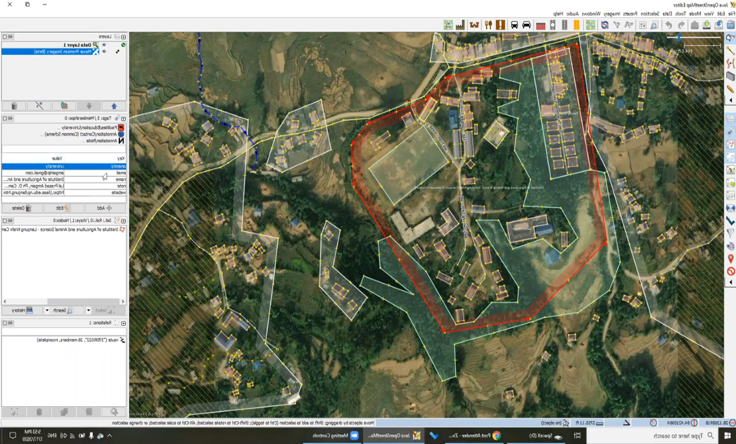Screen dimensions: 736x444
Task: Click the Chrome icon in the taskbar
Action: pyautogui.click(x=497, y=436)
